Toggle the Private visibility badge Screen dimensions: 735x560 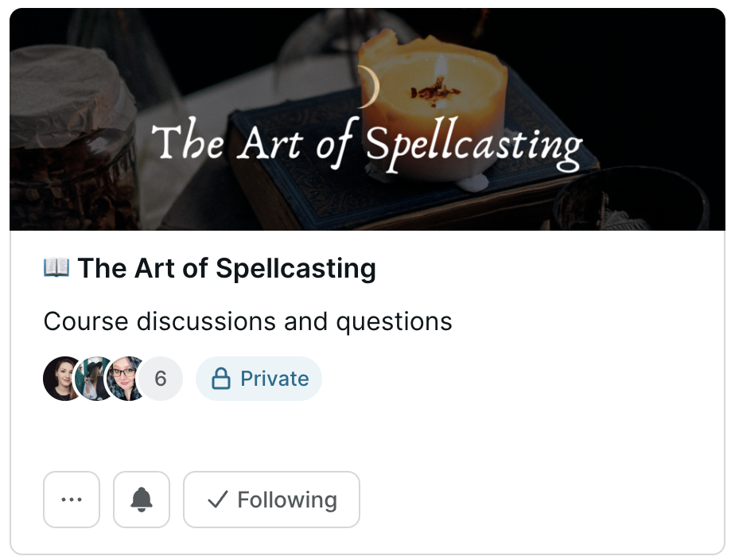tap(259, 379)
